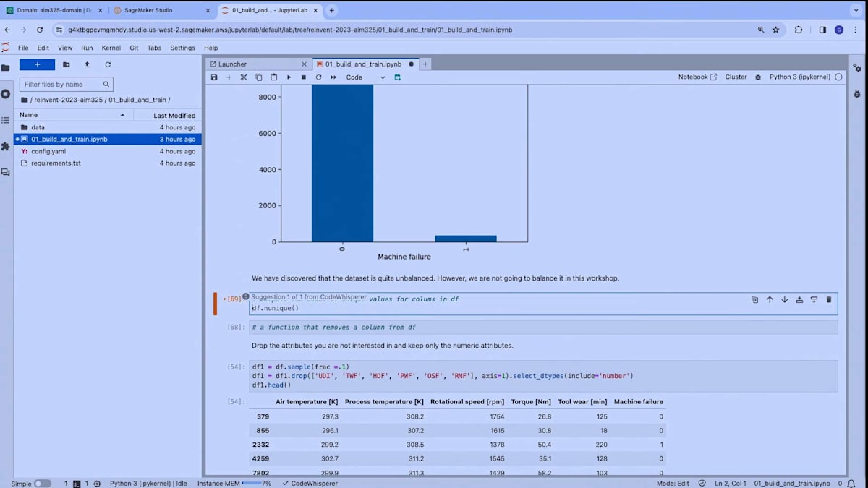Viewport: 868px width, 488px height.
Task: Click the root folder icon in breadcrumb
Action: tap(25, 100)
